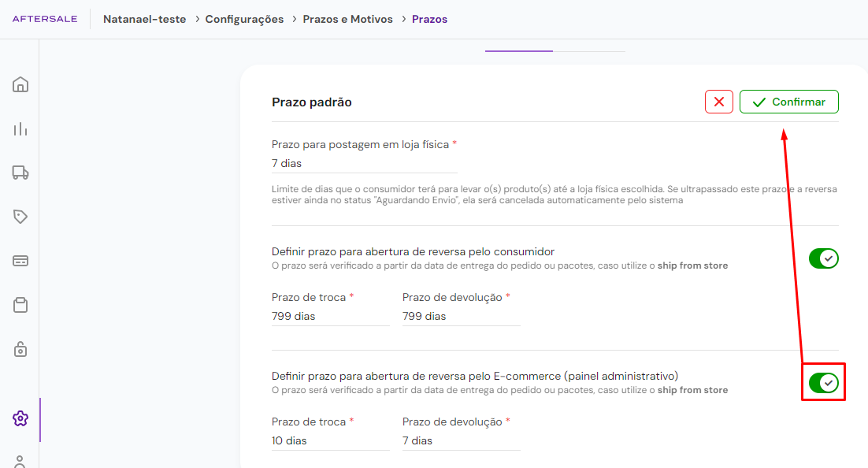Select the delivery truck sidebar icon
Screen dimensions: 868x468
(x=20, y=173)
